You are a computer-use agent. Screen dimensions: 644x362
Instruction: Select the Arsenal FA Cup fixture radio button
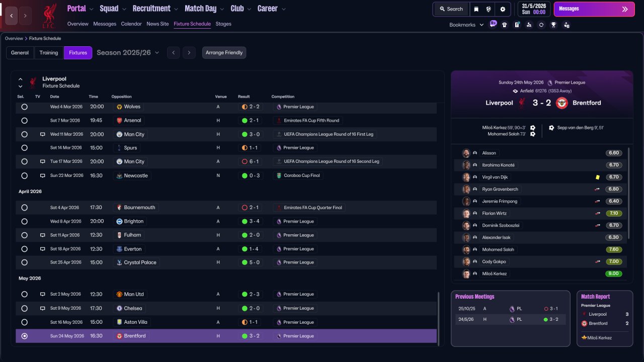point(24,121)
